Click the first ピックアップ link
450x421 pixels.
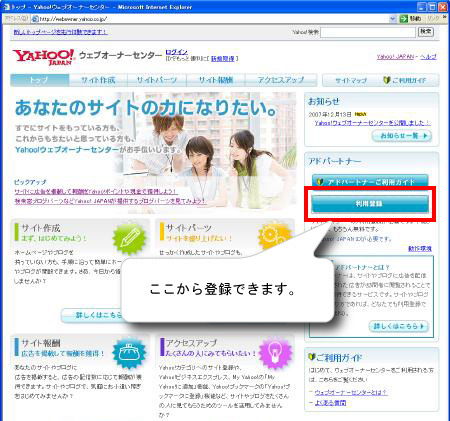96,192
